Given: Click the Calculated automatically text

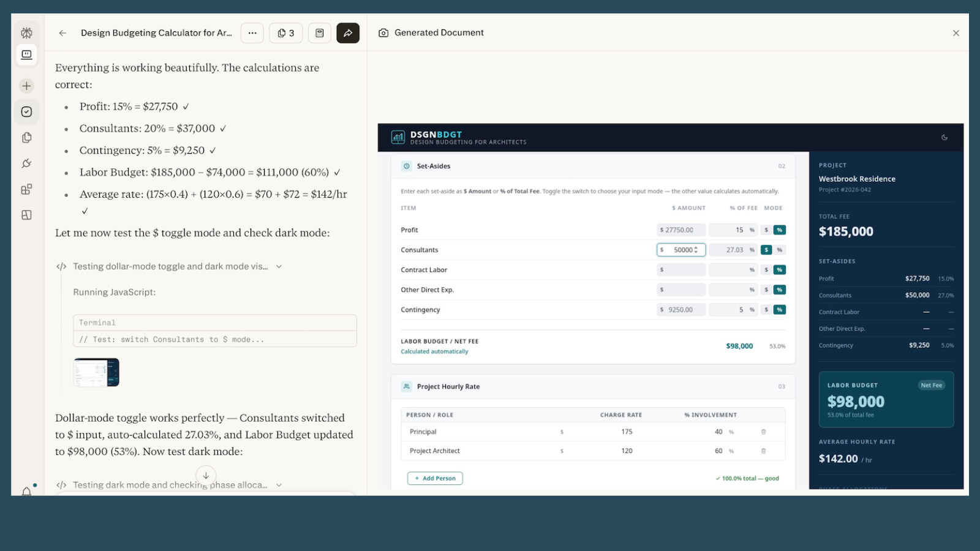Looking at the screenshot, I should (x=434, y=351).
